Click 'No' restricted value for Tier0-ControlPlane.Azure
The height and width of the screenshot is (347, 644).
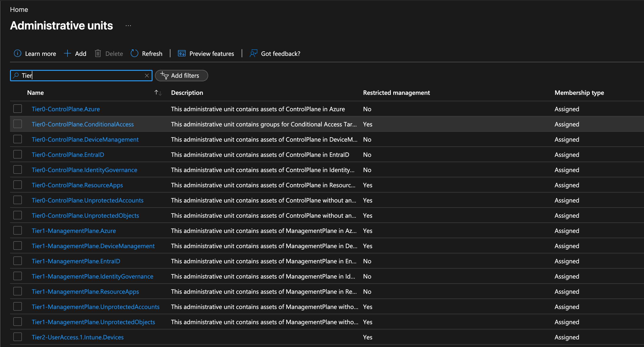367,109
